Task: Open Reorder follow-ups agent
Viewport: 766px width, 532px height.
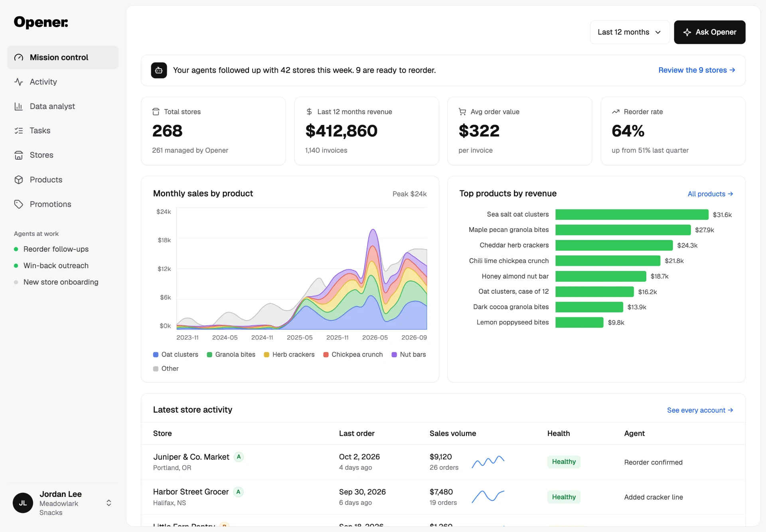Action: [56, 249]
